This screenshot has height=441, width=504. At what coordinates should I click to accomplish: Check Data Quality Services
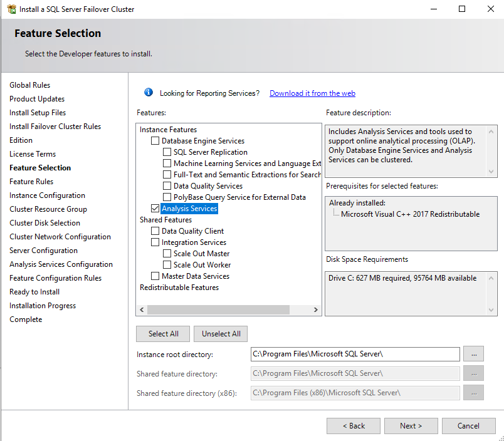point(167,185)
